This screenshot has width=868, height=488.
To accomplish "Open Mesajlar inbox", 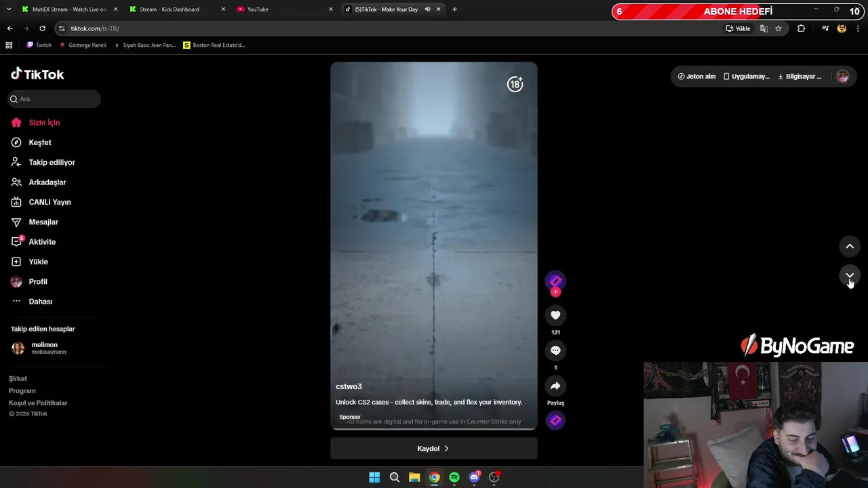I will tap(43, 222).
